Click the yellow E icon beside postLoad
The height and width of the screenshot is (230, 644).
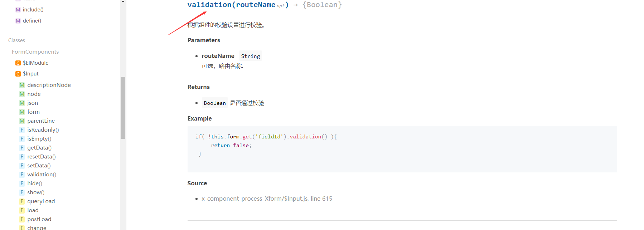pyautogui.click(x=22, y=219)
